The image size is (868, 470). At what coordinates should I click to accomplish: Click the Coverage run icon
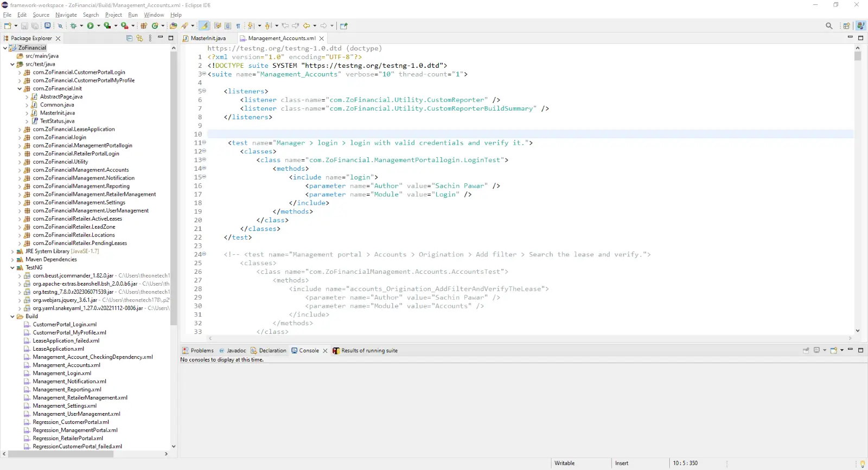[107, 25]
